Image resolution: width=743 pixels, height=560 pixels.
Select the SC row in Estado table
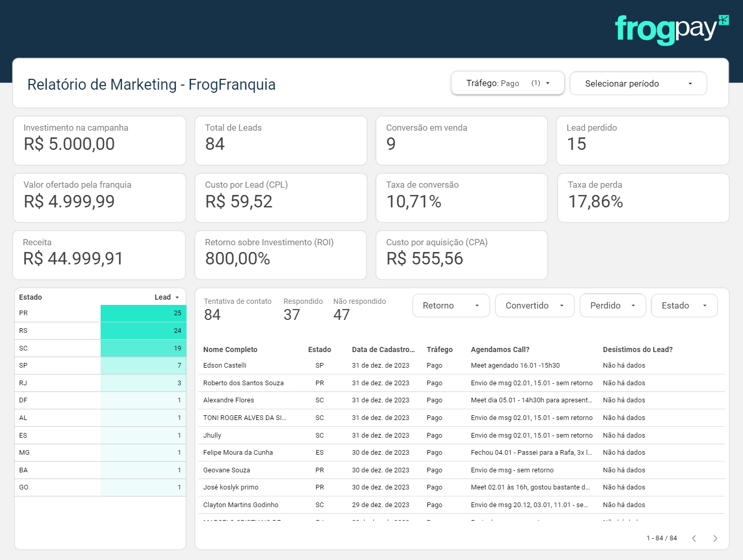pos(100,348)
